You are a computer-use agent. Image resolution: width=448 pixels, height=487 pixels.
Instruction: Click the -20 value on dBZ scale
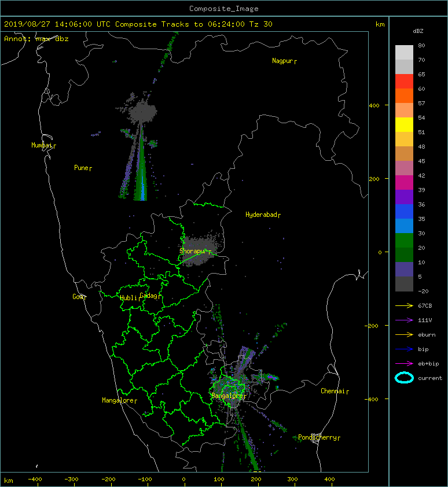coord(424,292)
